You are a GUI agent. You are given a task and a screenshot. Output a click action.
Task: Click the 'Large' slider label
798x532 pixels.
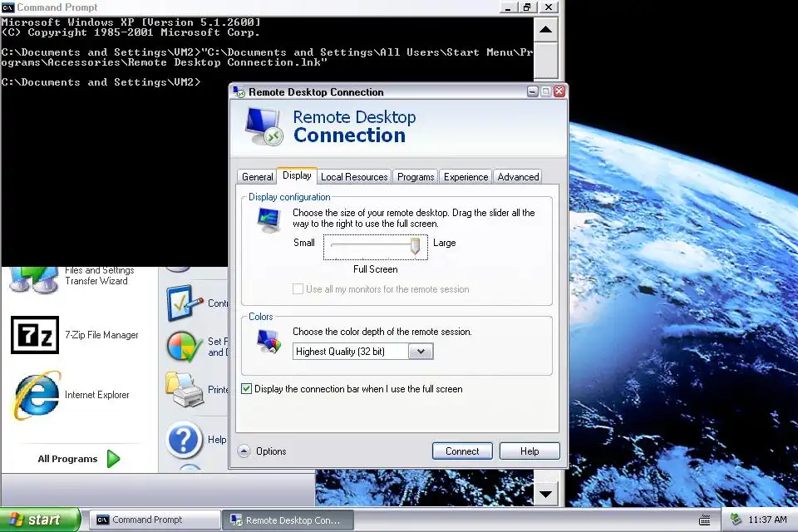point(444,243)
